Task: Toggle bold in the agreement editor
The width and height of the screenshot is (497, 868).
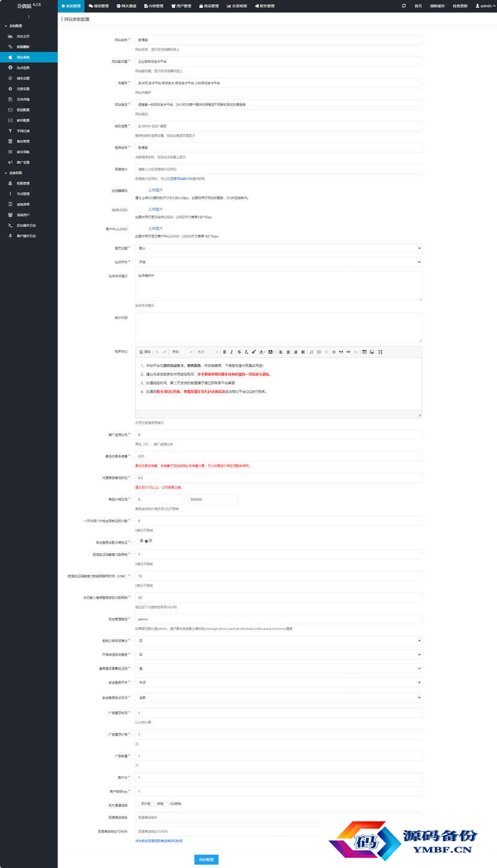Action: coord(224,352)
